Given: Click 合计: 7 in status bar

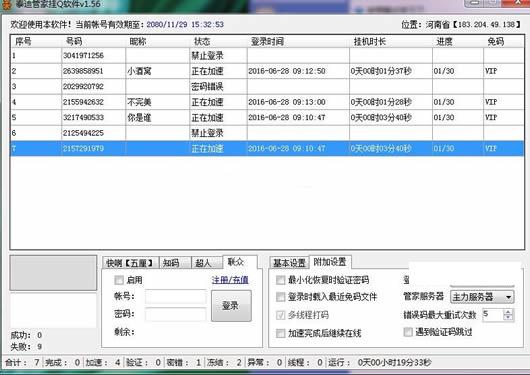Looking at the screenshot, I should point(22,363).
